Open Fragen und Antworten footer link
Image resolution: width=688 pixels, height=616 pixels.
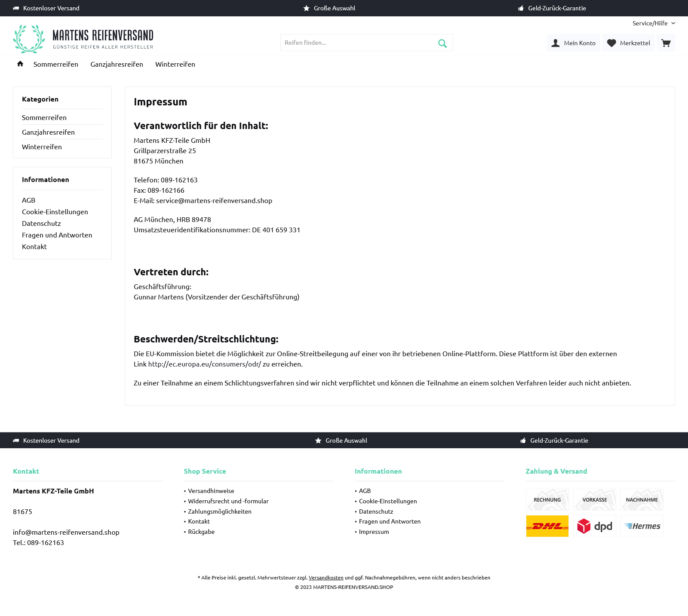[x=390, y=521]
